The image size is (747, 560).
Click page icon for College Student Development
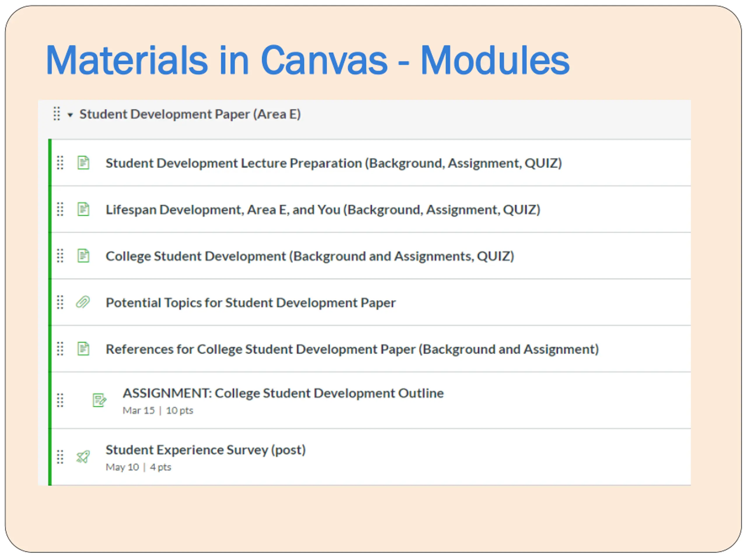(x=83, y=256)
